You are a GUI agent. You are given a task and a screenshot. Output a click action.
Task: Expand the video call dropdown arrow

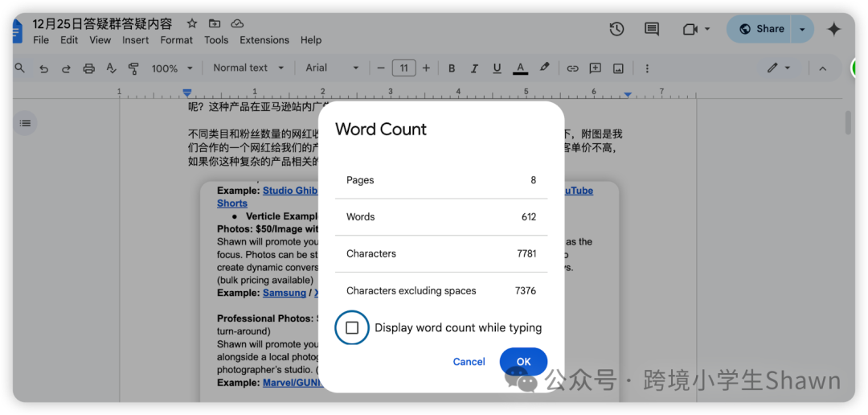707,29
